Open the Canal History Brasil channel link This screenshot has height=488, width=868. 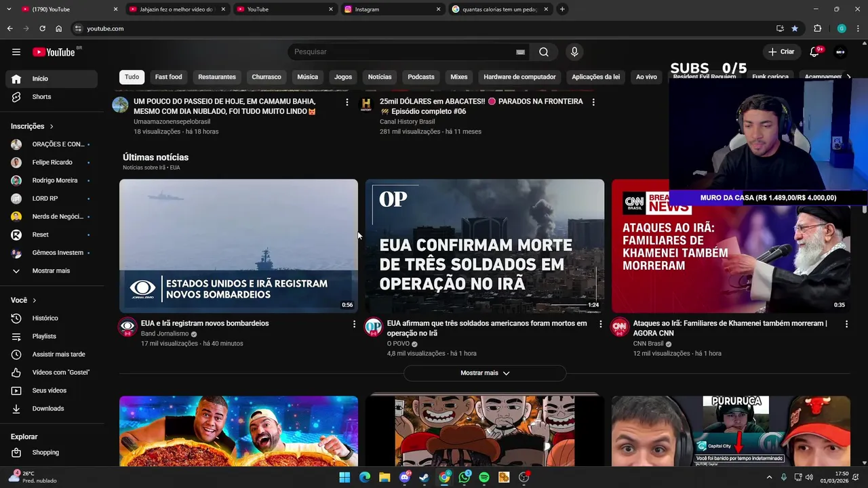(407, 122)
